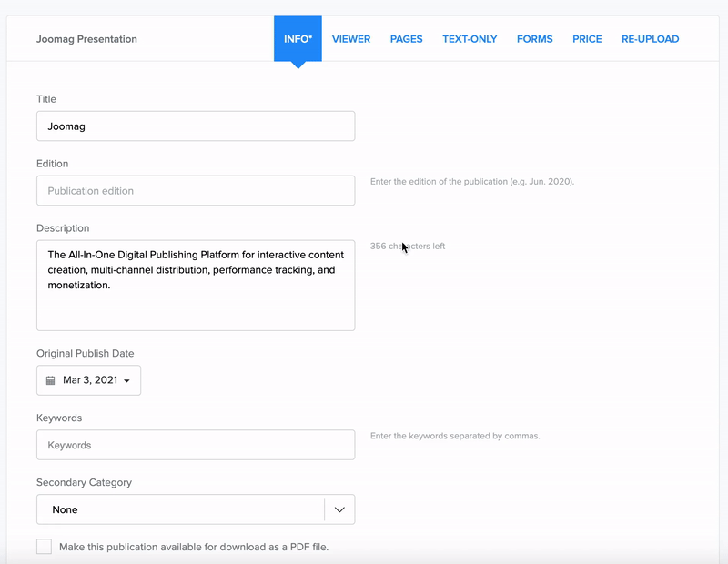Click the active INFO tab

[298, 39]
